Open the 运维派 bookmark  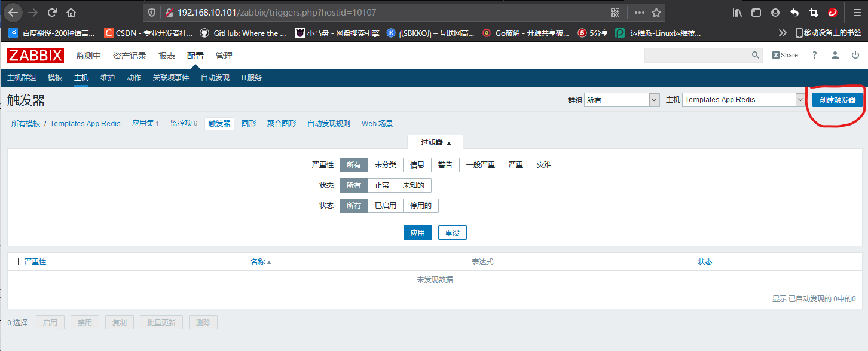pyautogui.click(x=658, y=33)
